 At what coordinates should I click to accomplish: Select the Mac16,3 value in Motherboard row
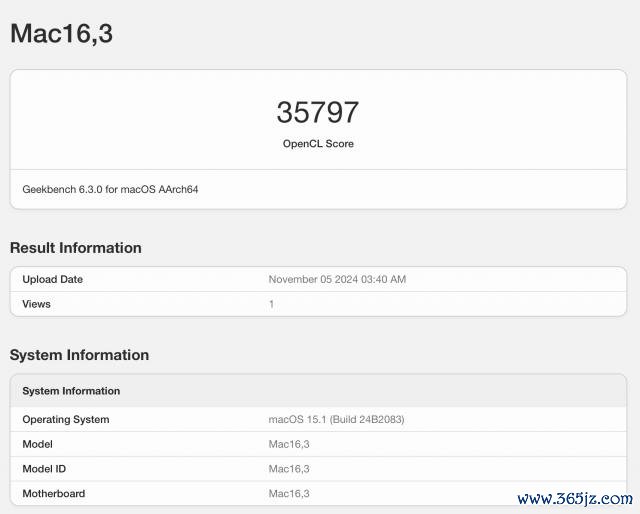click(289, 494)
